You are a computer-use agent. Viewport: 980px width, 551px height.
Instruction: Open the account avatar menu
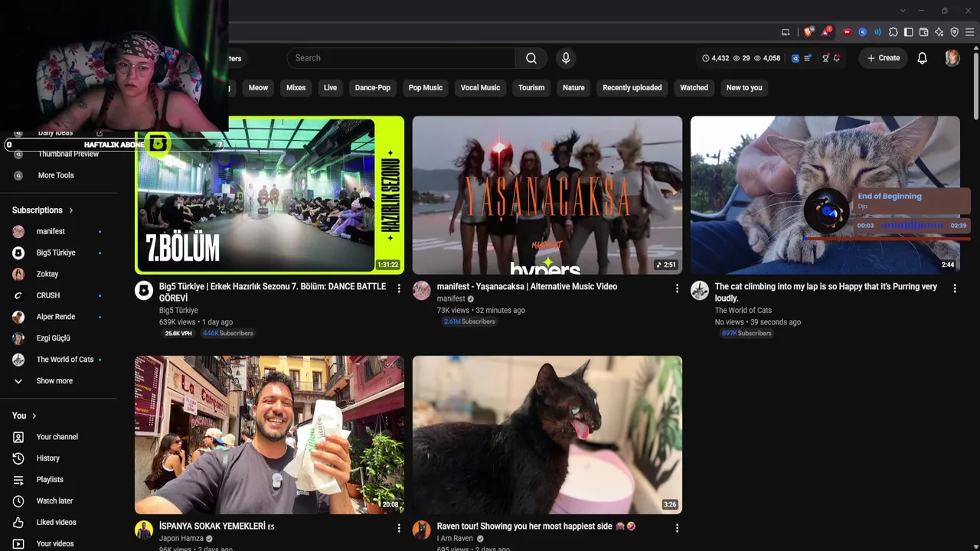[952, 58]
